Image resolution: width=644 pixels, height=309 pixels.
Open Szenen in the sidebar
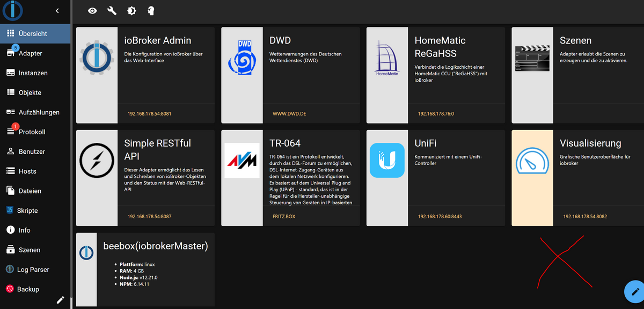[35, 250]
